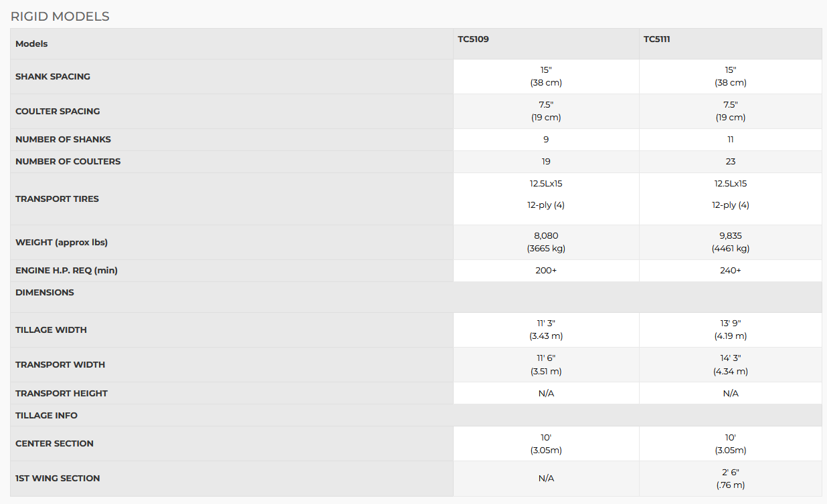This screenshot has width=827, height=504.
Task: Click the Models header cell
Action: (x=31, y=44)
